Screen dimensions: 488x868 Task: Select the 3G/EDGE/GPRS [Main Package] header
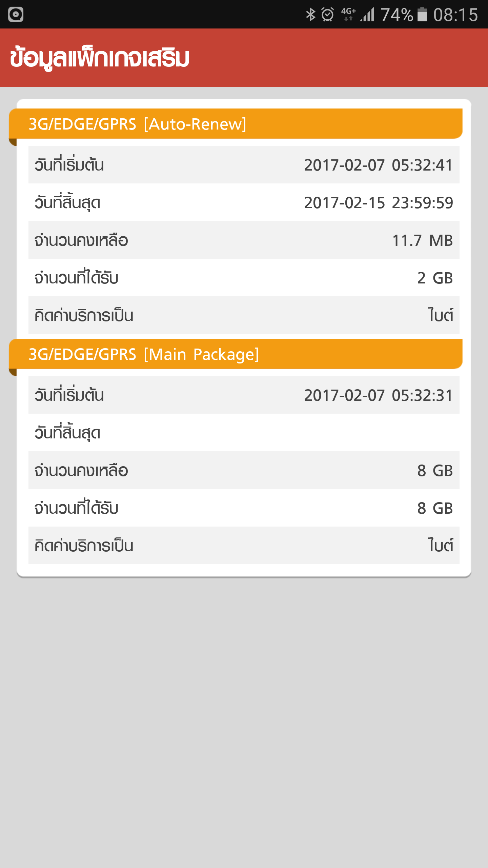coord(236,354)
